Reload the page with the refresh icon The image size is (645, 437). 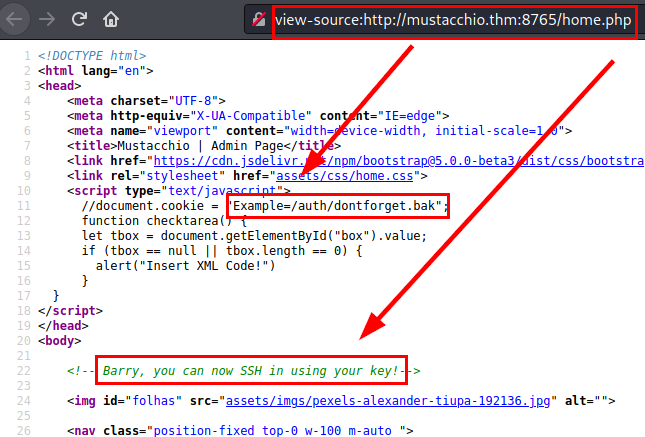79,19
